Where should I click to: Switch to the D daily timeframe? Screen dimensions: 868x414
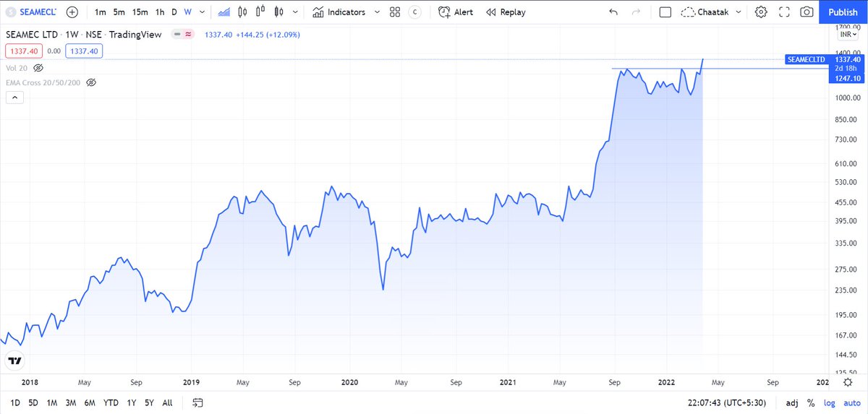[174, 12]
